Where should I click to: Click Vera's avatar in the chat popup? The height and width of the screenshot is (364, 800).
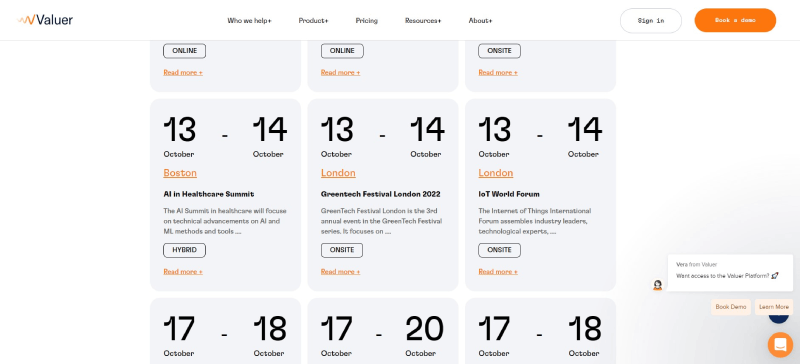658,285
